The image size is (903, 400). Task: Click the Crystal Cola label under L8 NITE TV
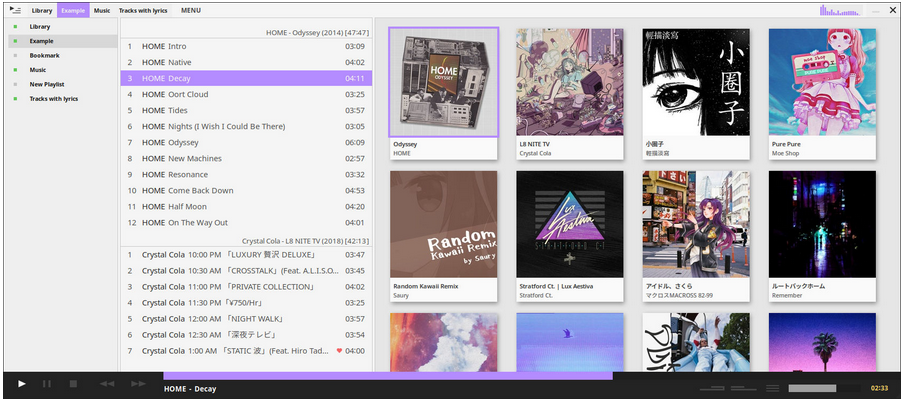(536, 154)
